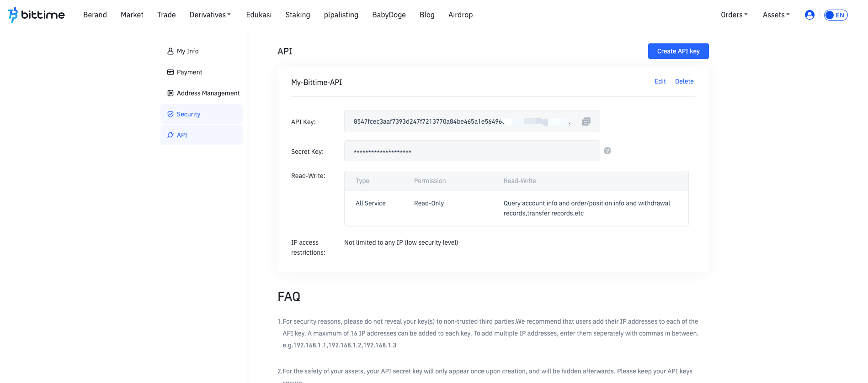Go to the Market page
868x383 pixels.
(x=132, y=15)
